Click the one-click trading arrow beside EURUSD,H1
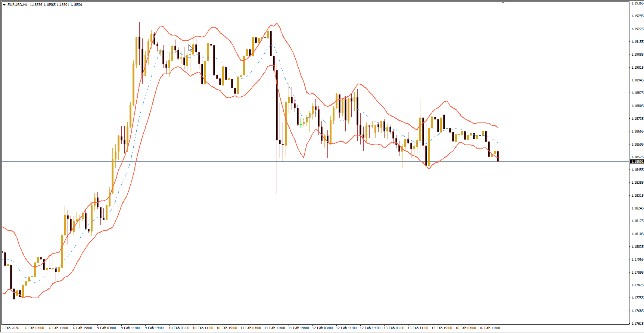Viewport: 644px width, 333px height. [x=4, y=5]
